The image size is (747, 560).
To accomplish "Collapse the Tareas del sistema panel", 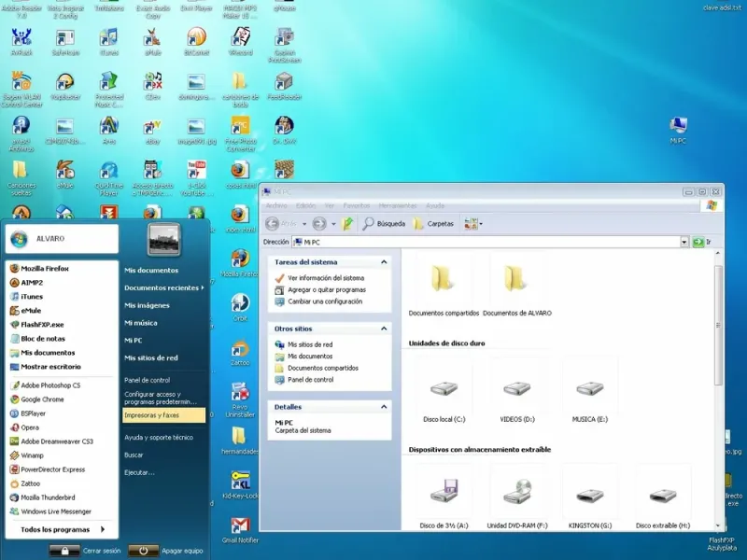I will click(x=384, y=262).
